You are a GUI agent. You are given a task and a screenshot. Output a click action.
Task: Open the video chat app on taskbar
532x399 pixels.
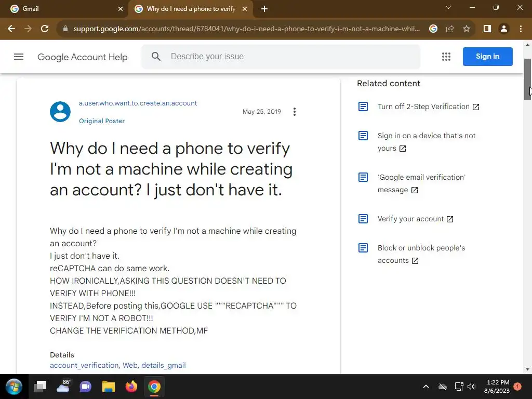pyautogui.click(x=86, y=387)
